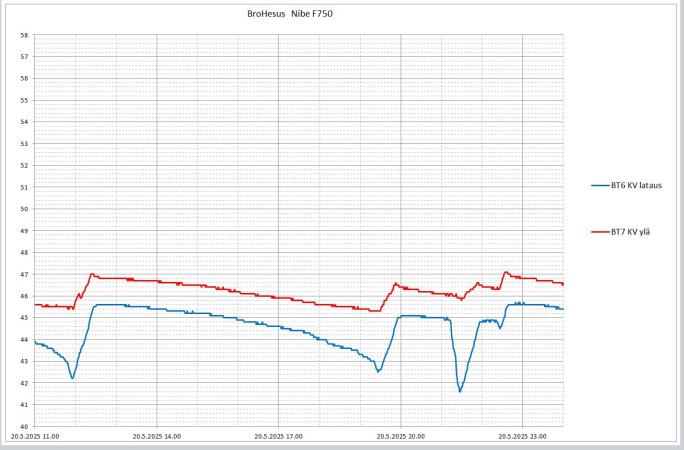Click y-axis label 46
Image resolution: width=684 pixels, height=450 pixels.
(x=24, y=296)
